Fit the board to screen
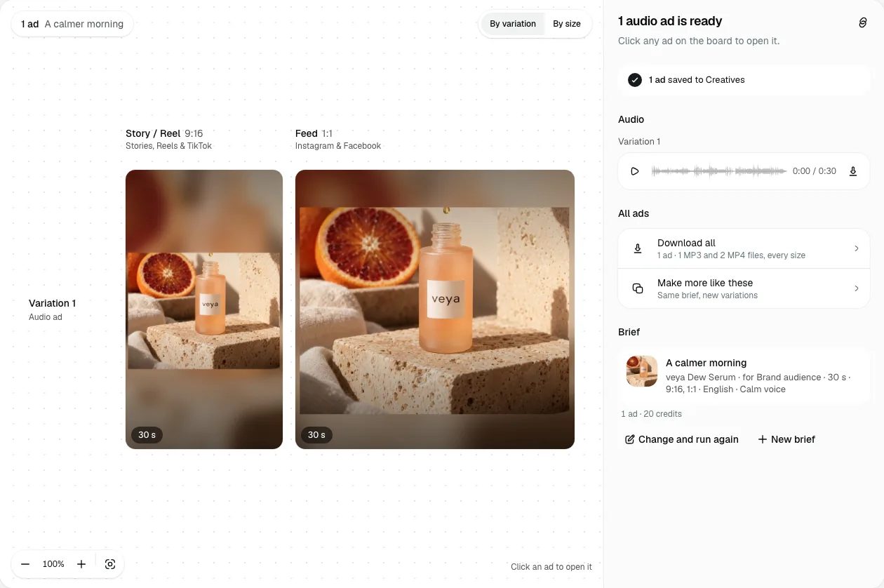 (110, 564)
